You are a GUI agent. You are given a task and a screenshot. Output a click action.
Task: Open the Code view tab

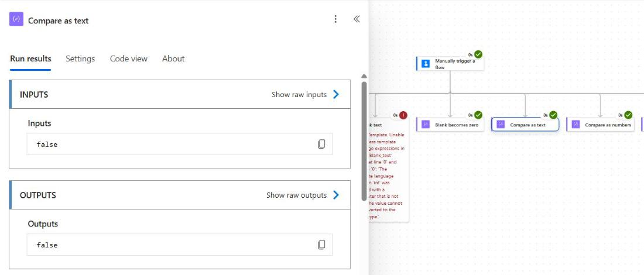point(129,59)
